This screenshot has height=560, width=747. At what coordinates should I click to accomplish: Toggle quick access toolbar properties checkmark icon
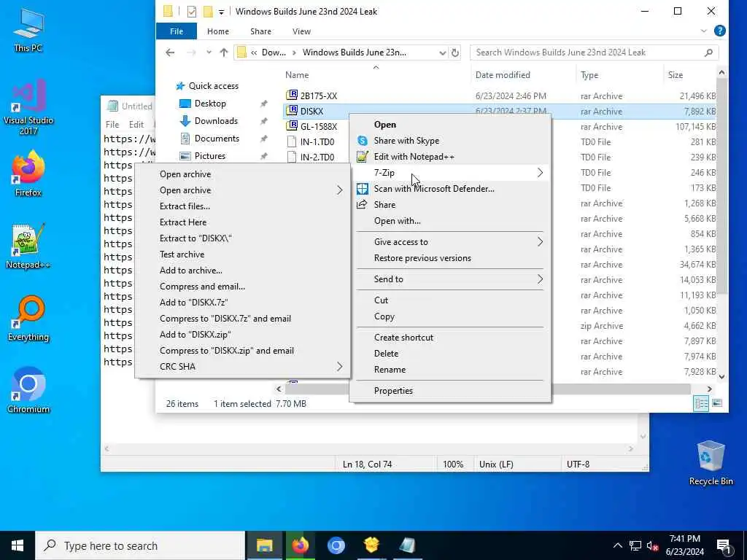[x=192, y=12]
